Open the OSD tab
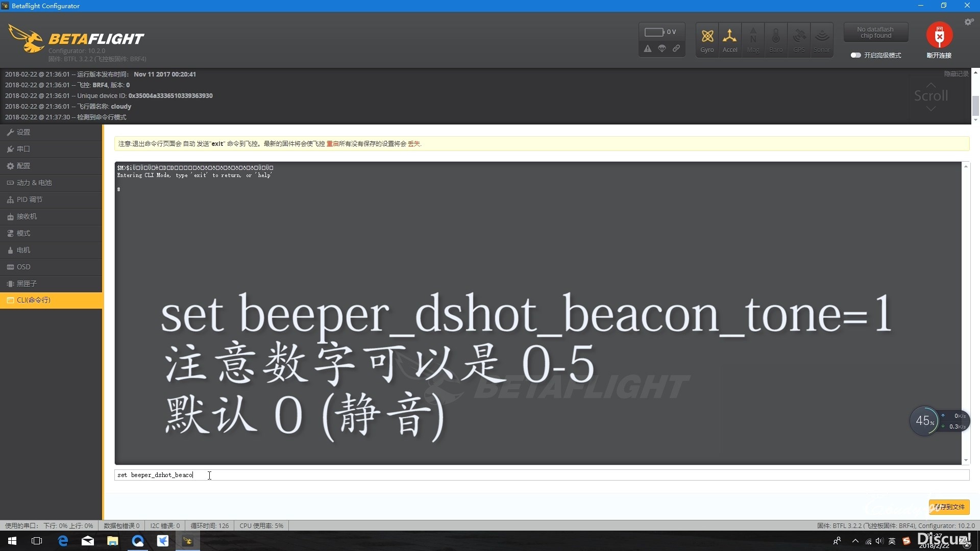Image resolution: width=980 pixels, height=551 pixels. point(51,267)
